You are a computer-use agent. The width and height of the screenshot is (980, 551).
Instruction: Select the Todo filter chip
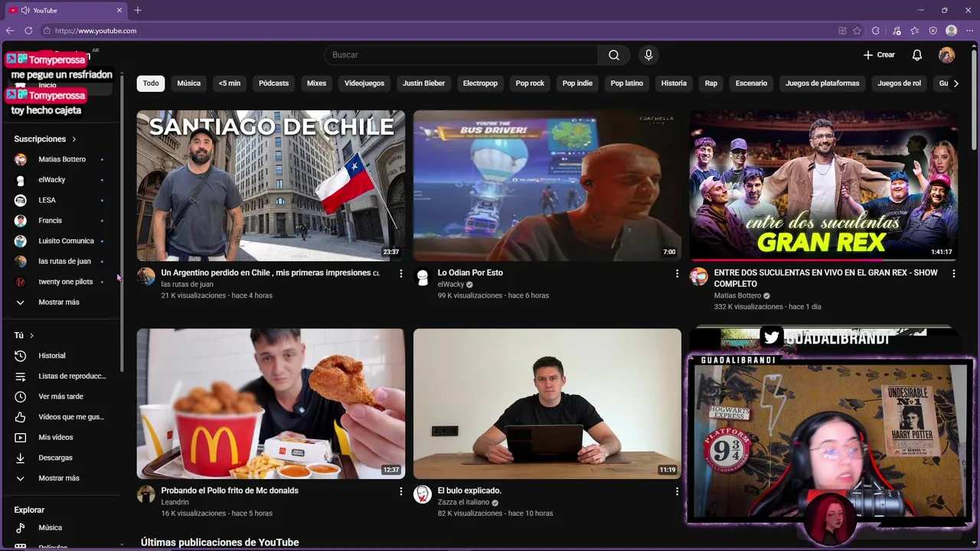(151, 83)
